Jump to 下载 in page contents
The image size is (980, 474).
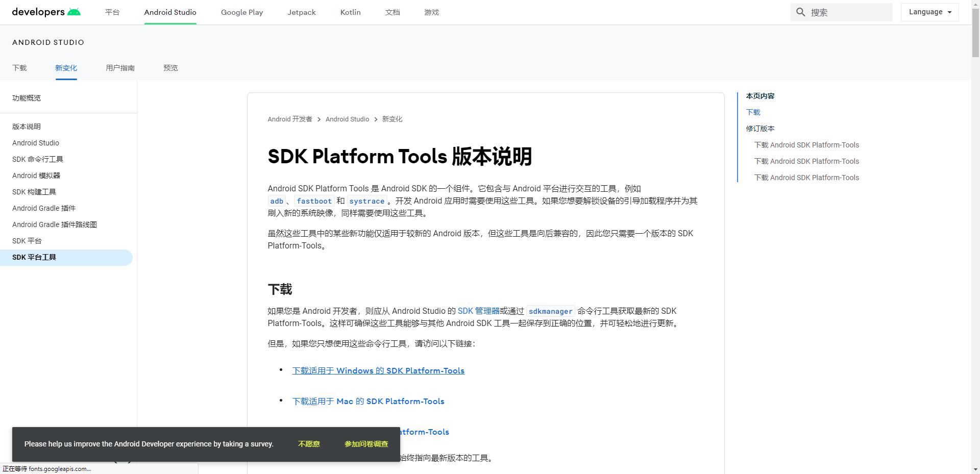753,112
